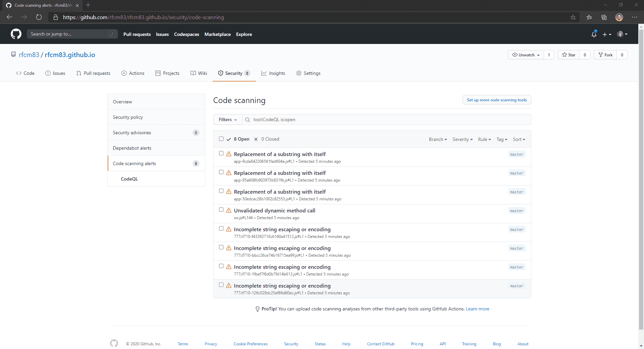Viewport: 644px width, 349px height.
Task: Click the search magnifier in filter box
Action: [248, 120]
